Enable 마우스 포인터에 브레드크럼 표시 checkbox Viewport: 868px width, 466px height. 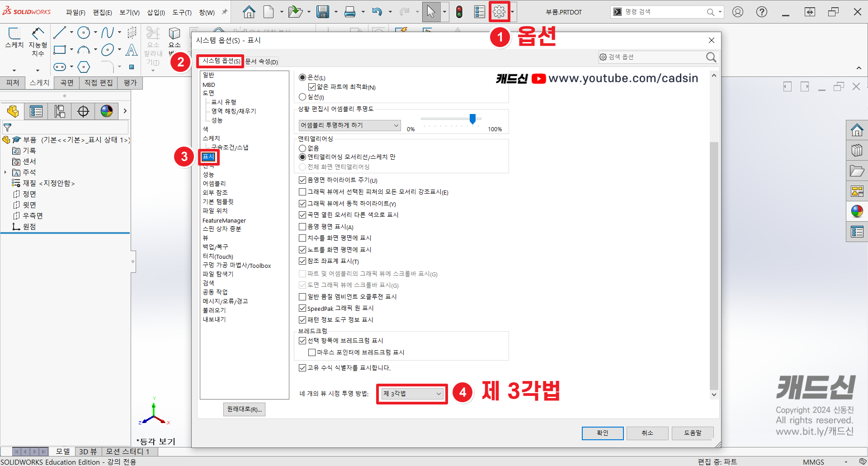312,352
